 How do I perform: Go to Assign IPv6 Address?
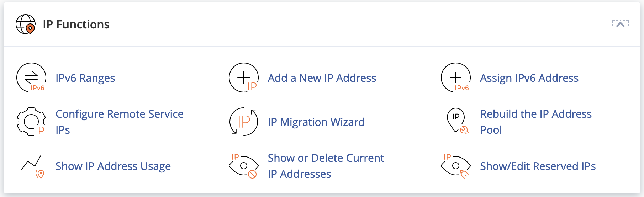pos(529,78)
